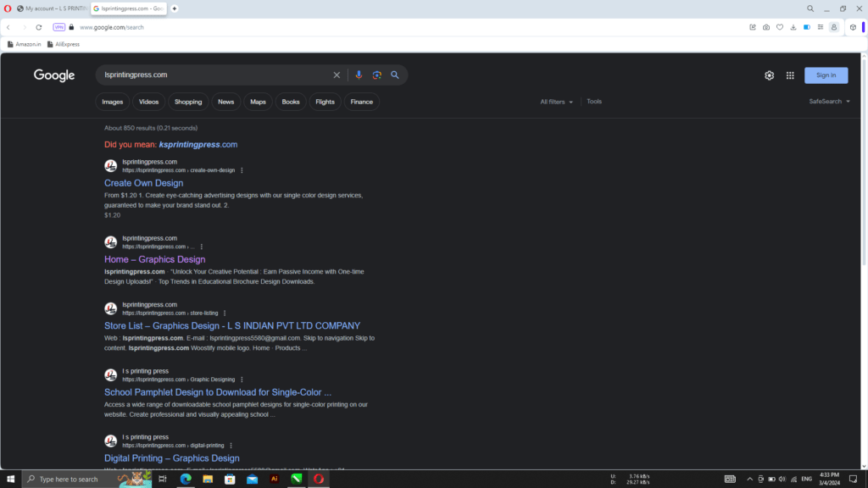The width and height of the screenshot is (868, 488).
Task: Follow the ksprintingpress.com suggestion link
Action: pos(198,144)
